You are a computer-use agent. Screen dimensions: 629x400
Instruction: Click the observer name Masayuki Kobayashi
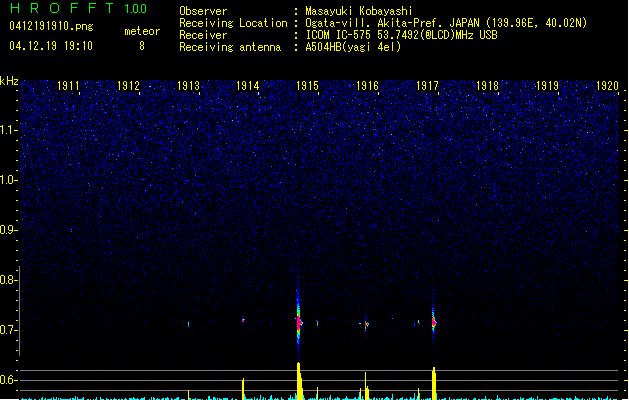point(359,11)
